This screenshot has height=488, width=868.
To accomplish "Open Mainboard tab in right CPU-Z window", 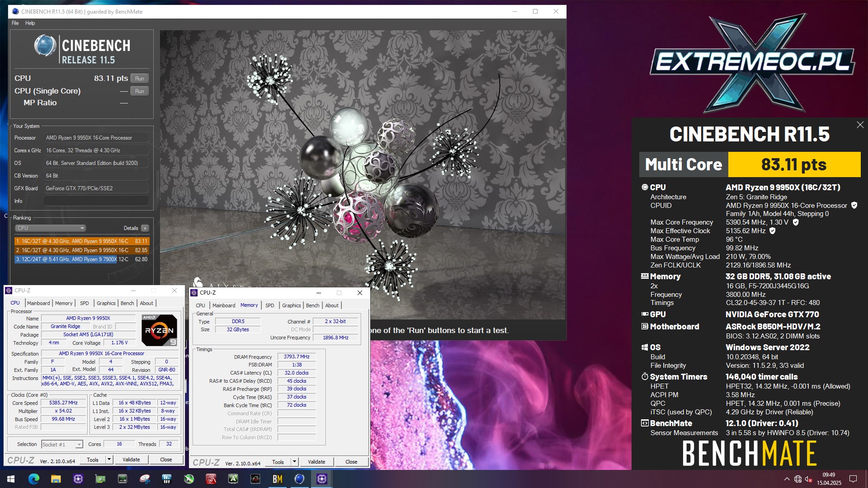I will pos(224,305).
